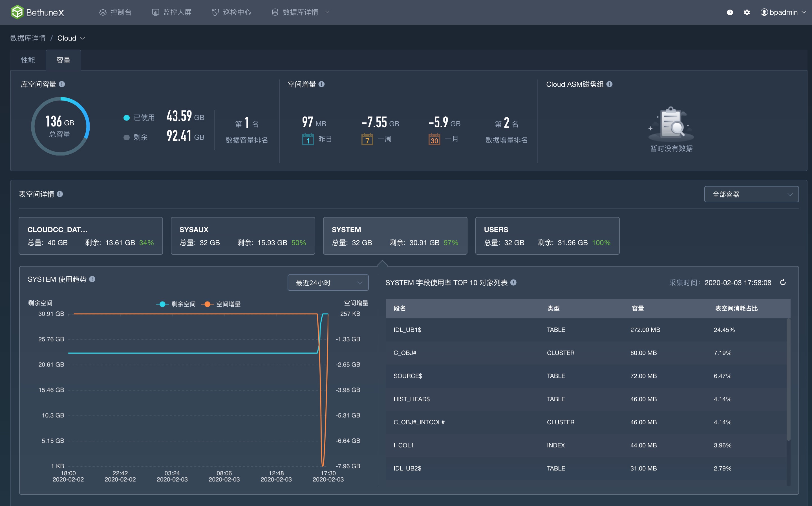Open the 全部容器 dropdown
Screen dimensions: 812x506
[x=751, y=194]
